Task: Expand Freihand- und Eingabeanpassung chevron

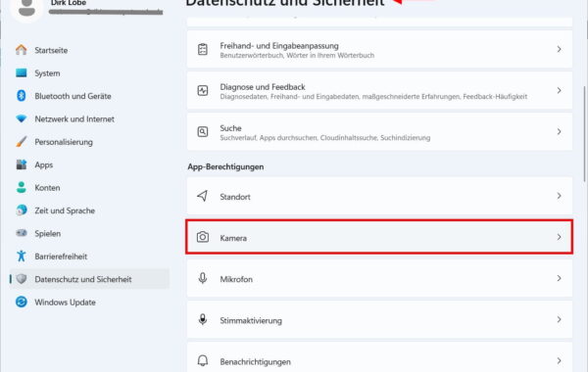Action: pyautogui.click(x=560, y=49)
